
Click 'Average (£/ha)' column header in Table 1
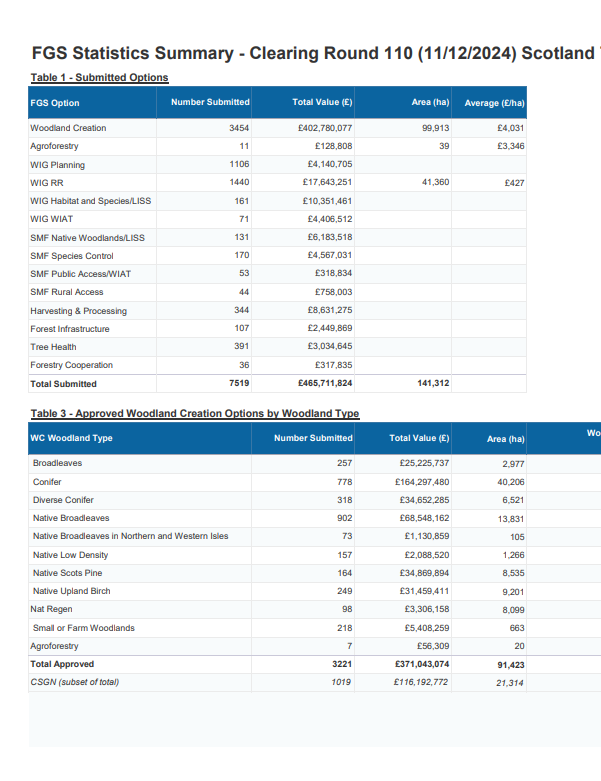tap(494, 103)
